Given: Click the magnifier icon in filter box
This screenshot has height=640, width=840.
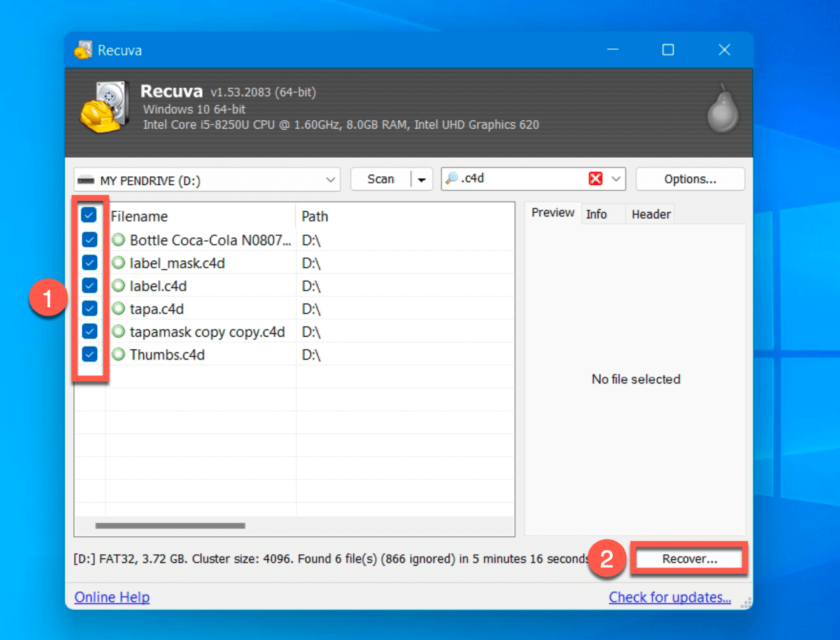Looking at the screenshot, I should (x=452, y=179).
